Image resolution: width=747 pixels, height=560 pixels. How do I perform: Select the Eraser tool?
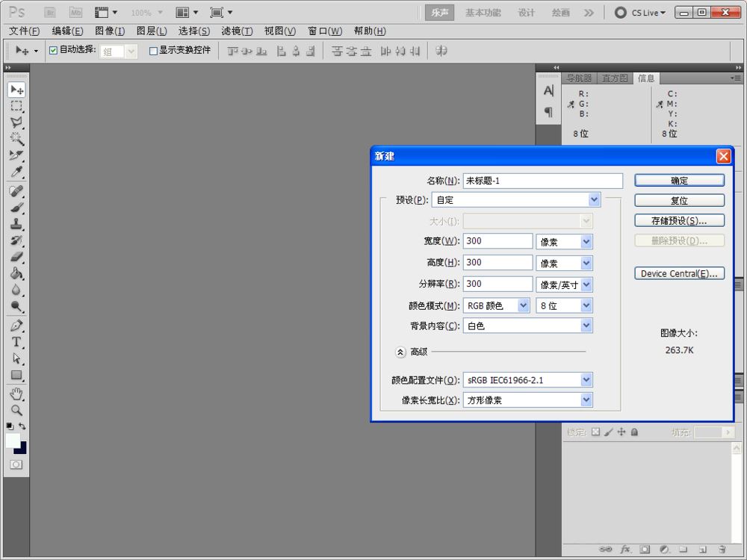16,257
